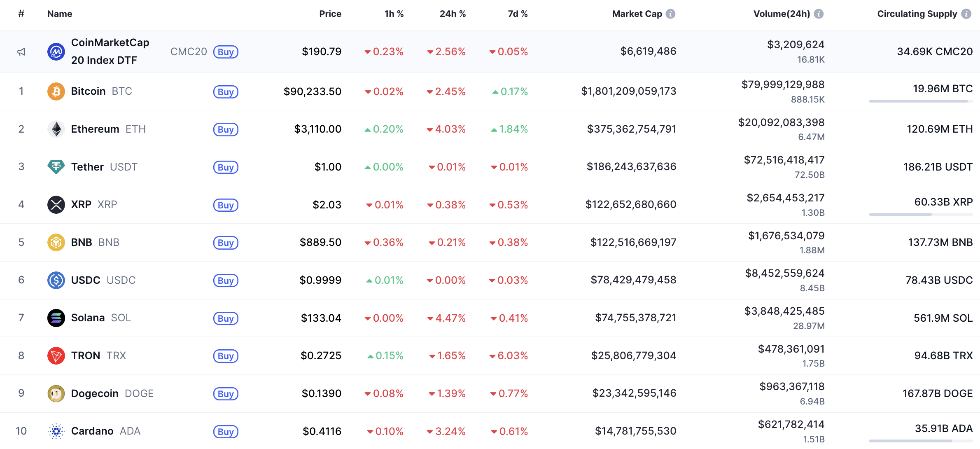Click the CoinMarketCap 20 Index DTF logo
Screen dimensions: 980x449
click(x=56, y=51)
